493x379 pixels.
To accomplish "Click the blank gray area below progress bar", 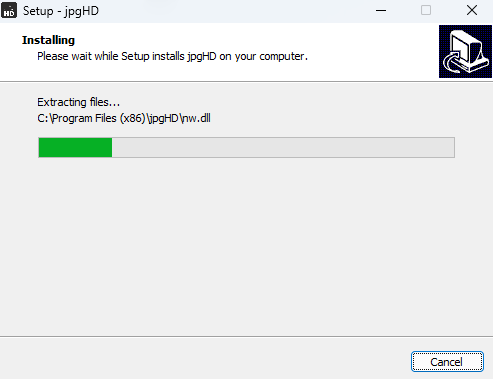I will (247, 247).
